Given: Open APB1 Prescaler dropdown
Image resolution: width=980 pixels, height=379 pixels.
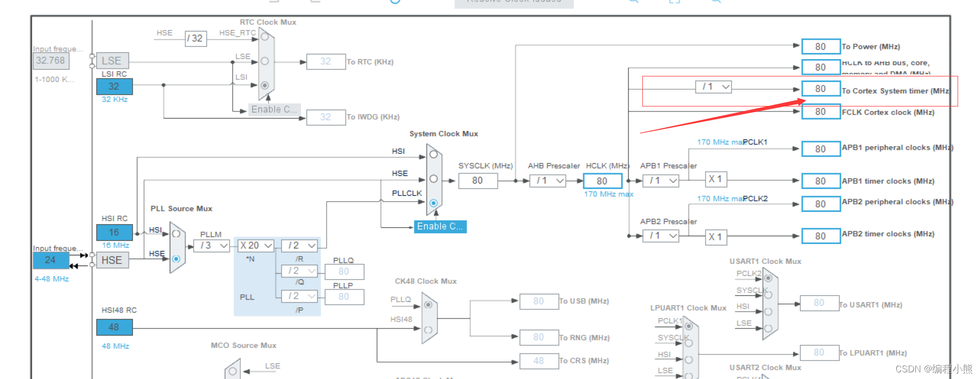Looking at the screenshot, I should point(661,181).
